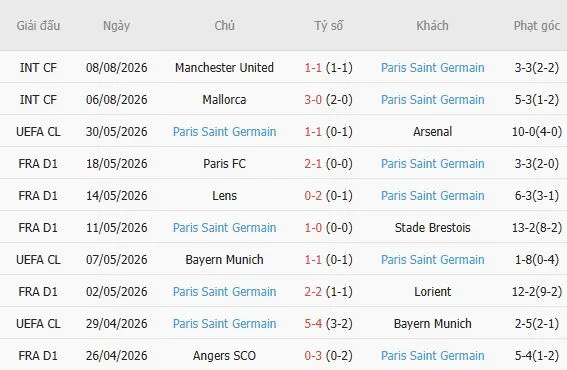Select the 10-0(4-0) corner stat for Arsenal match
This screenshot has width=567, height=370.
click(x=537, y=132)
